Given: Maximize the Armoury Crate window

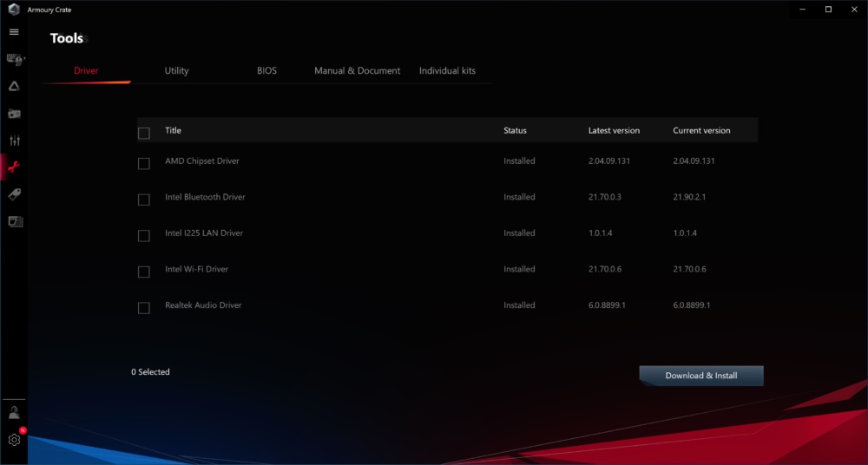Looking at the screenshot, I should [828, 10].
